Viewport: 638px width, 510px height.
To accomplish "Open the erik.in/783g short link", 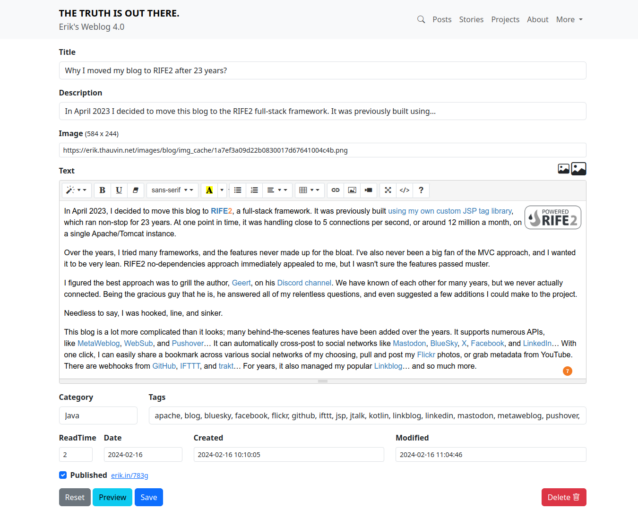I will pyautogui.click(x=129, y=475).
